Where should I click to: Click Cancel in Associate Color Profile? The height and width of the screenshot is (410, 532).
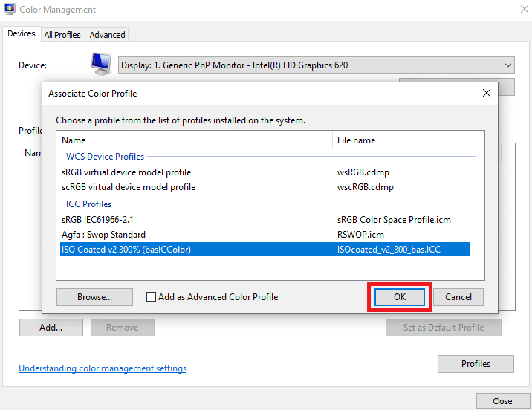click(x=458, y=297)
